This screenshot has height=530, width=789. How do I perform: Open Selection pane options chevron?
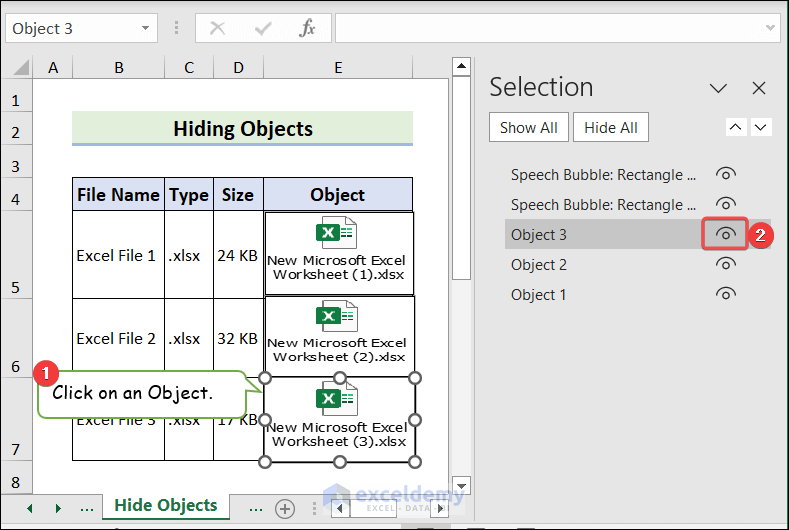point(718,88)
